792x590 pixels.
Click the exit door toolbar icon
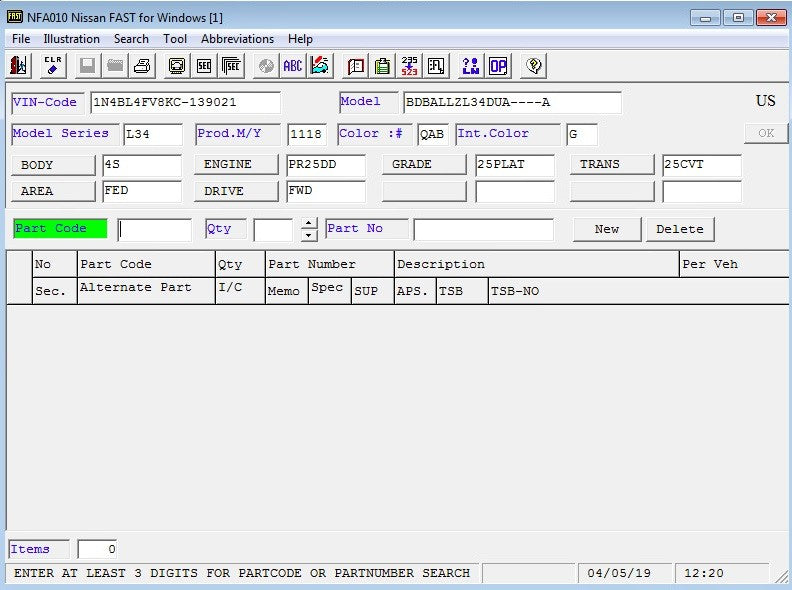(18, 66)
